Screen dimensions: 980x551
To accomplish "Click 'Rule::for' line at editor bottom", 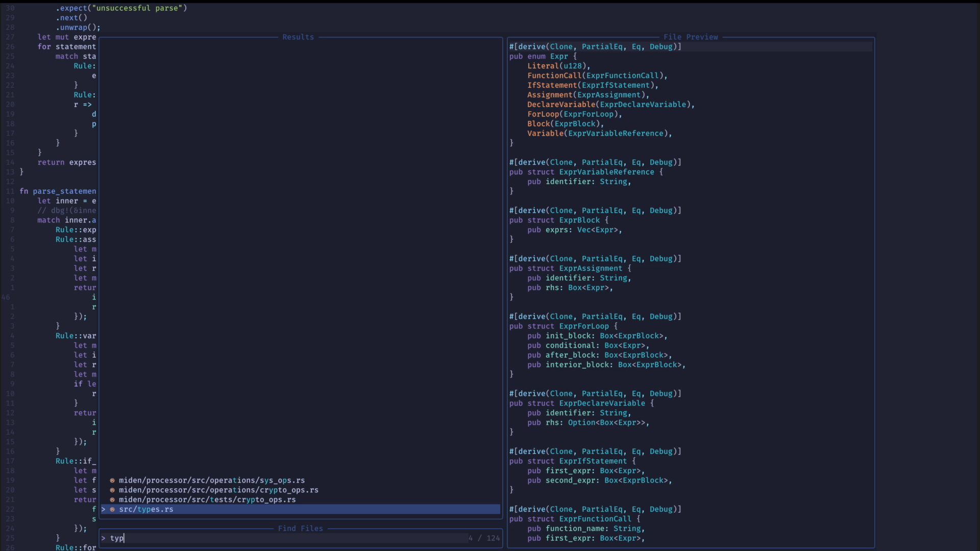I will point(76,548).
